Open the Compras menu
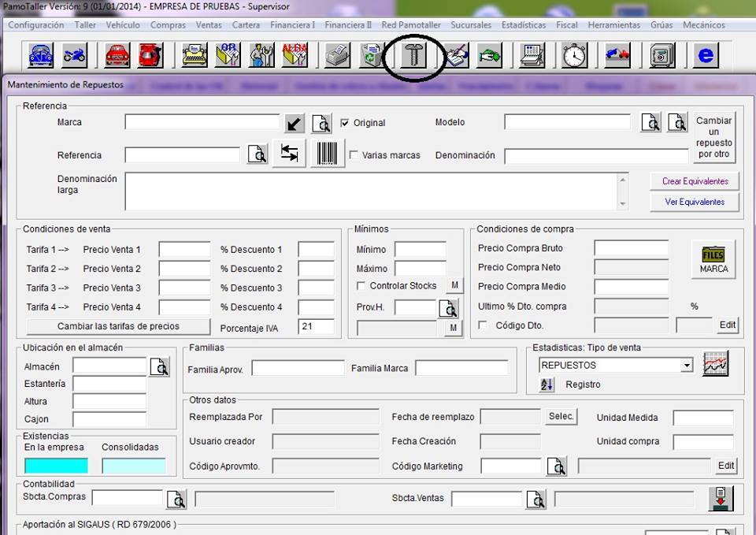 pyautogui.click(x=168, y=25)
